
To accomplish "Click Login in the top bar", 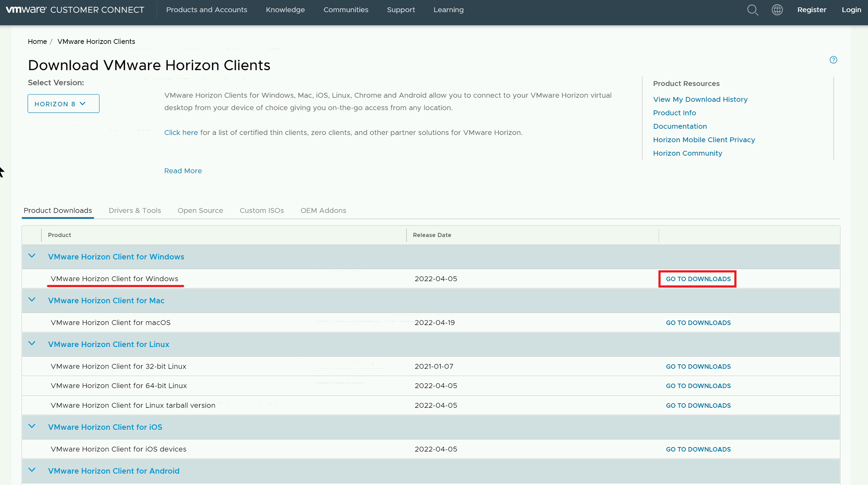I will [x=851, y=10].
